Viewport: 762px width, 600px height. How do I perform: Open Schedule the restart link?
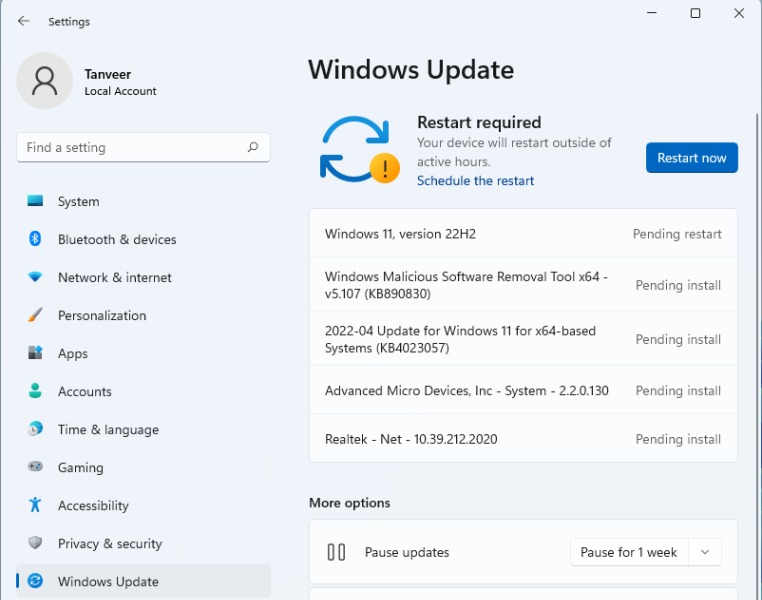click(x=475, y=181)
